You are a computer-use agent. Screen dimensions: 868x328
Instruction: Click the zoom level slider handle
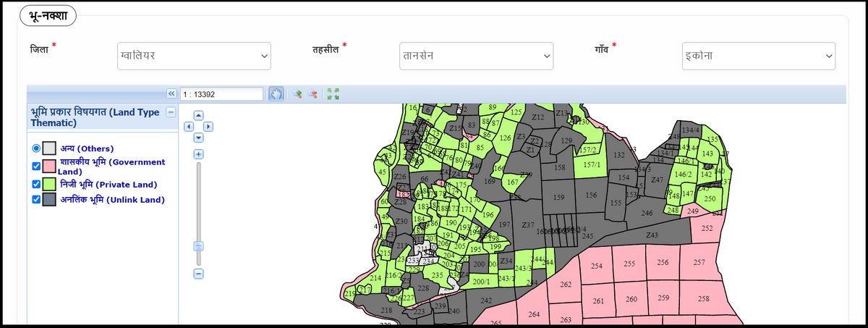click(x=198, y=246)
